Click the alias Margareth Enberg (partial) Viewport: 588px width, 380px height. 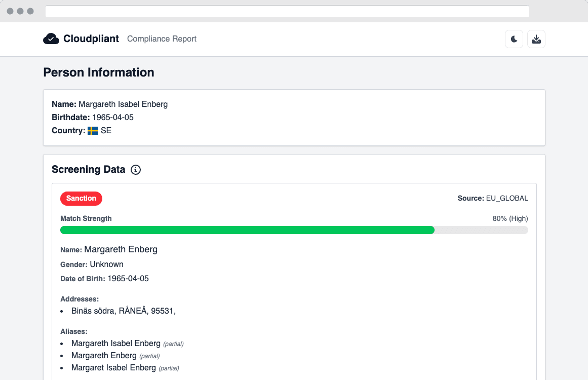pyautogui.click(x=115, y=356)
